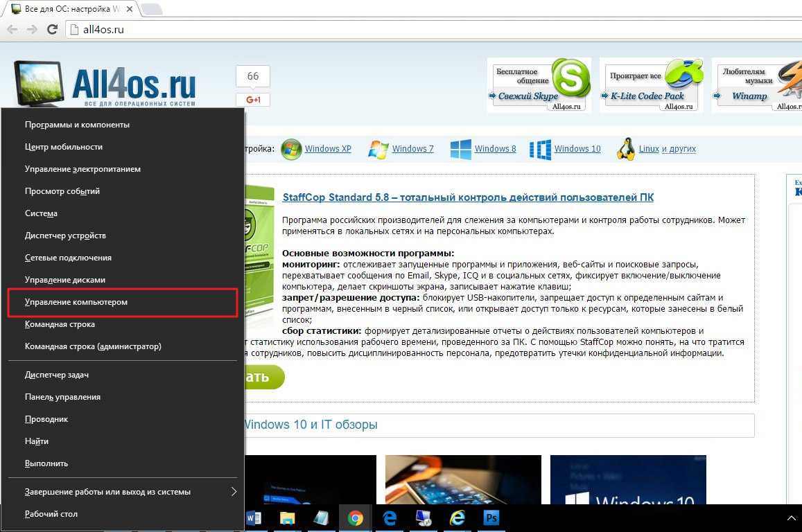
Task: Click the monitor icon in All4os logo
Action: click(x=38, y=83)
